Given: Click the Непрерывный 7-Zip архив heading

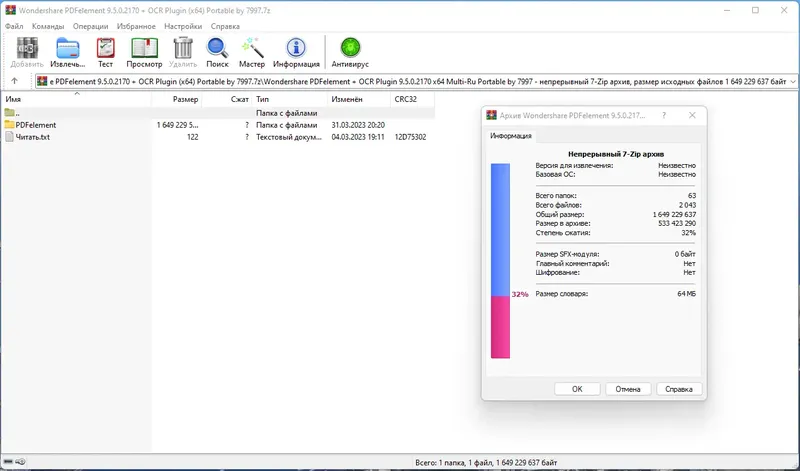Looking at the screenshot, I should [x=616, y=154].
